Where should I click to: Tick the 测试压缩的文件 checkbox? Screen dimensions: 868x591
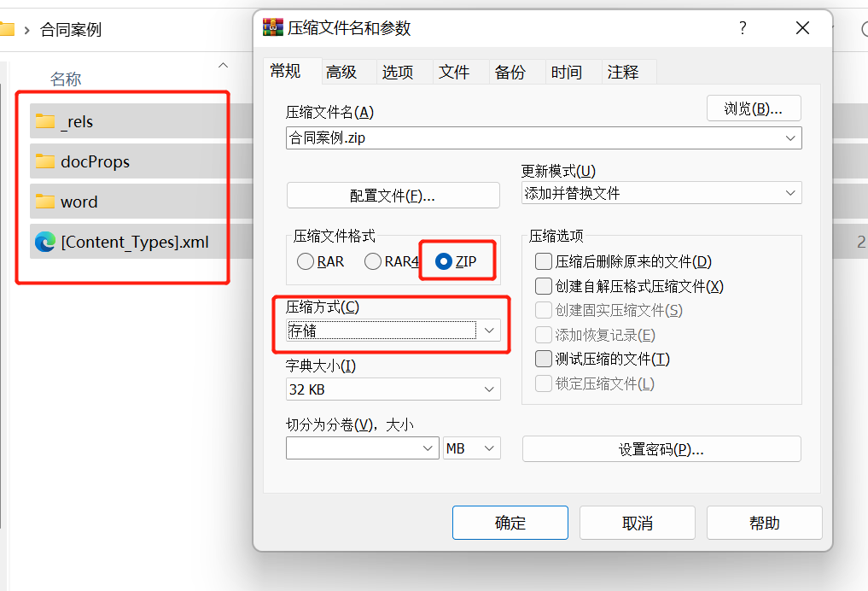coord(544,359)
